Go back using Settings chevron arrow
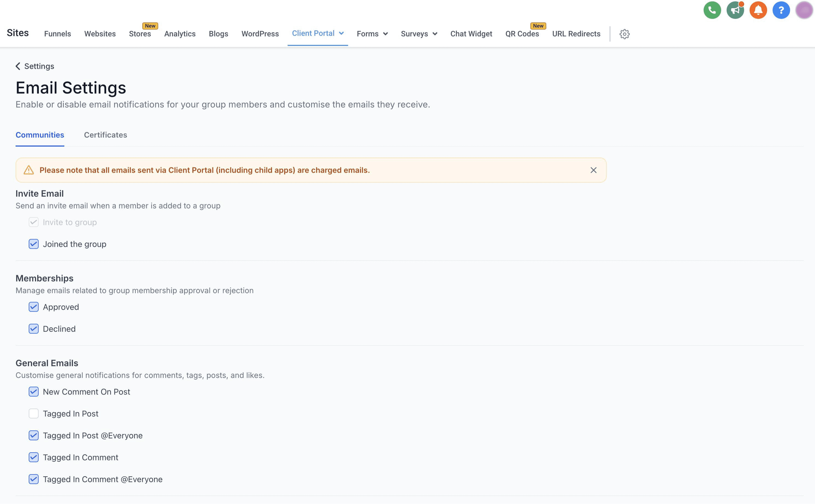815x504 pixels. pos(18,66)
